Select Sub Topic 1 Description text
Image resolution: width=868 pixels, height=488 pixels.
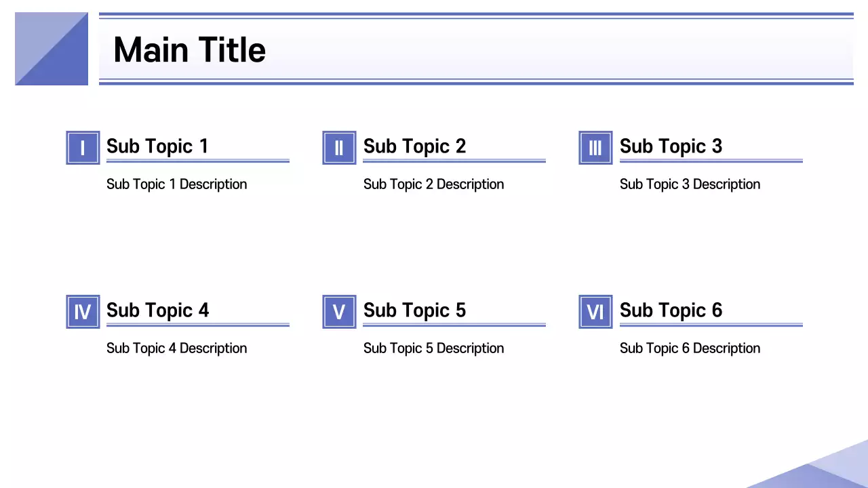(176, 184)
